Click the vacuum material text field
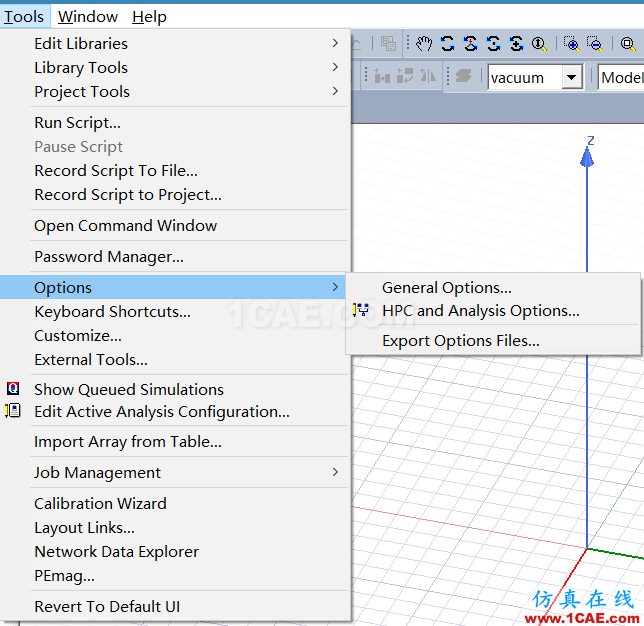Viewport: 644px width, 626px height. 526,77
